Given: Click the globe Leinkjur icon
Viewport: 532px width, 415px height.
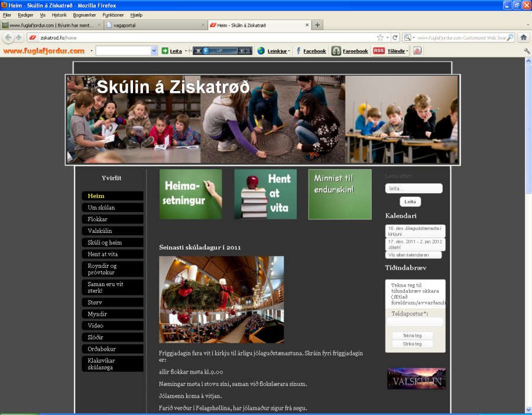Looking at the screenshot, I should point(261,51).
